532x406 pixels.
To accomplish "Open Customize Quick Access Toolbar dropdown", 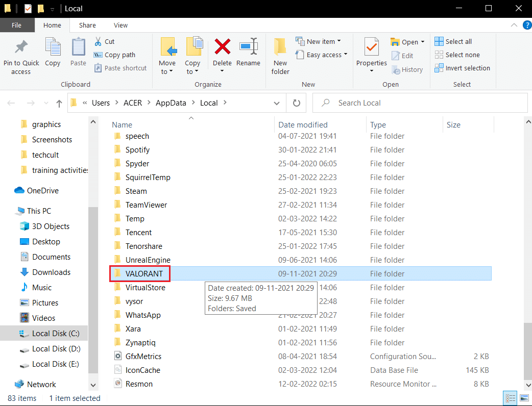I will tap(52, 9).
